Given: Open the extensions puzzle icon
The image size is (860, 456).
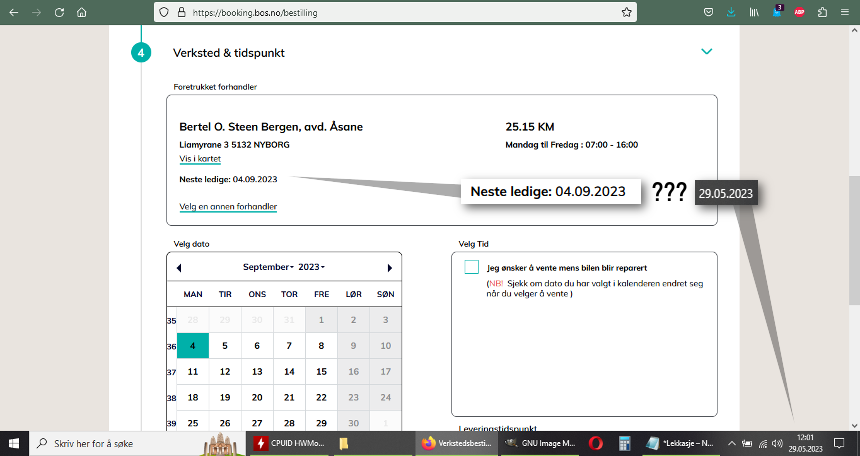Looking at the screenshot, I should point(822,12).
